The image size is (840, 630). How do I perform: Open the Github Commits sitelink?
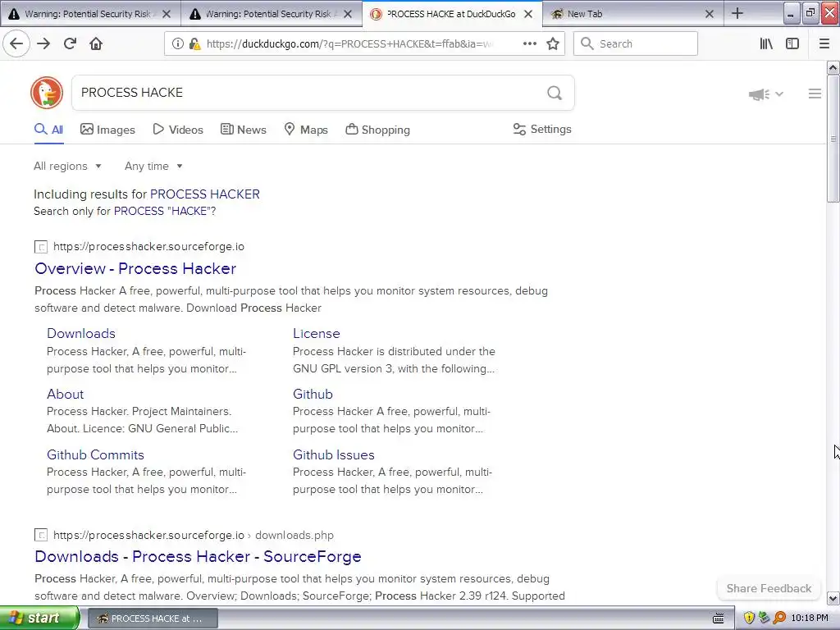[95, 454]
